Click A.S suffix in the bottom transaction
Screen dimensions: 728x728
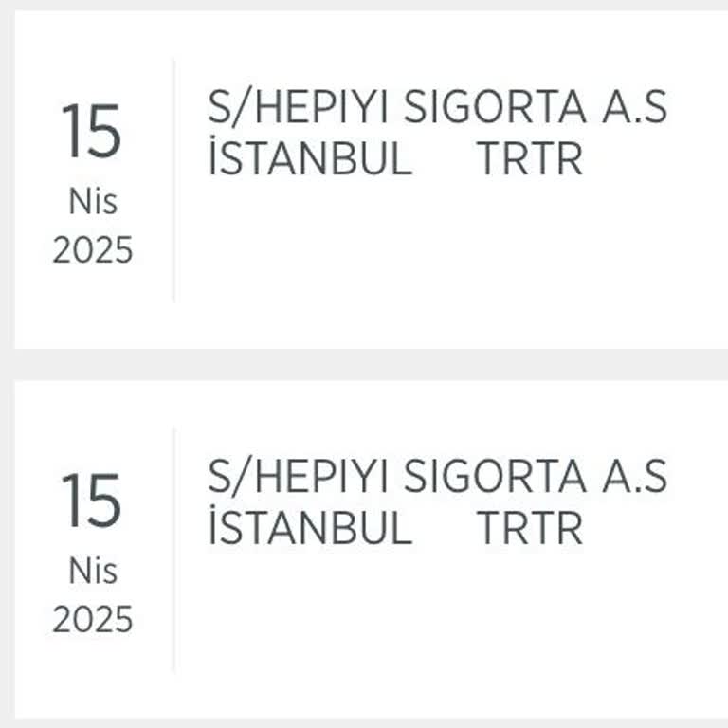tap(634, 477)
